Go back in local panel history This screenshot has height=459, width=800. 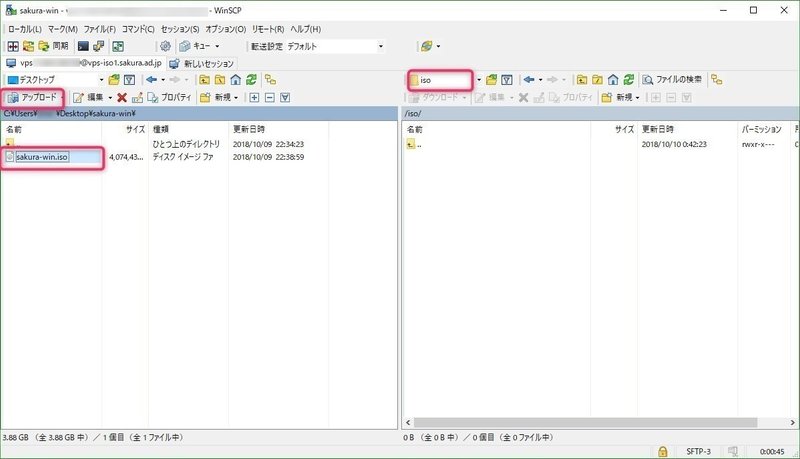point(152,80)
